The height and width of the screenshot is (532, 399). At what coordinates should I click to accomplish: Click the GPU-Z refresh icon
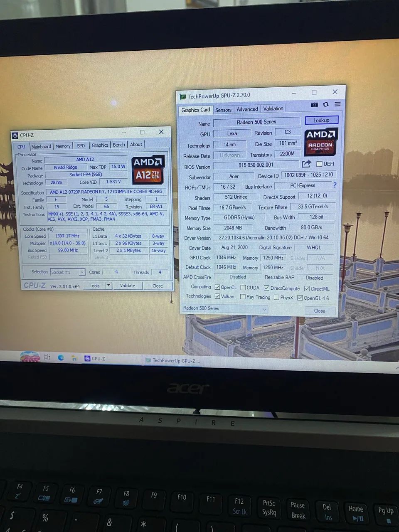326,104
